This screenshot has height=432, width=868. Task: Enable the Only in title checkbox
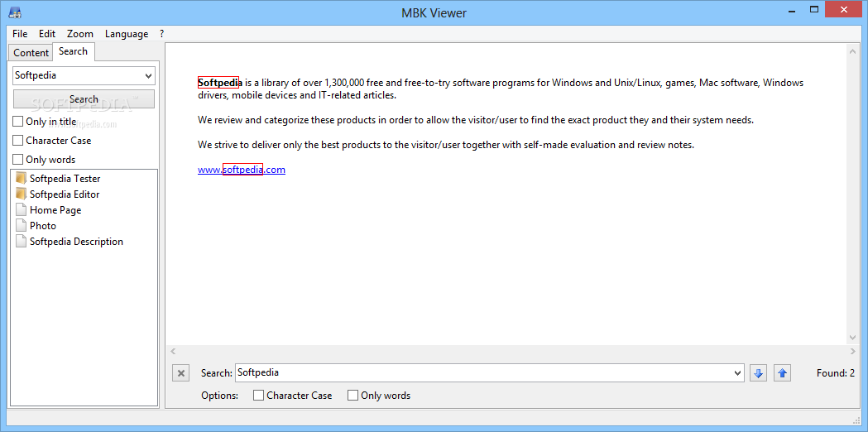[18, 122]
